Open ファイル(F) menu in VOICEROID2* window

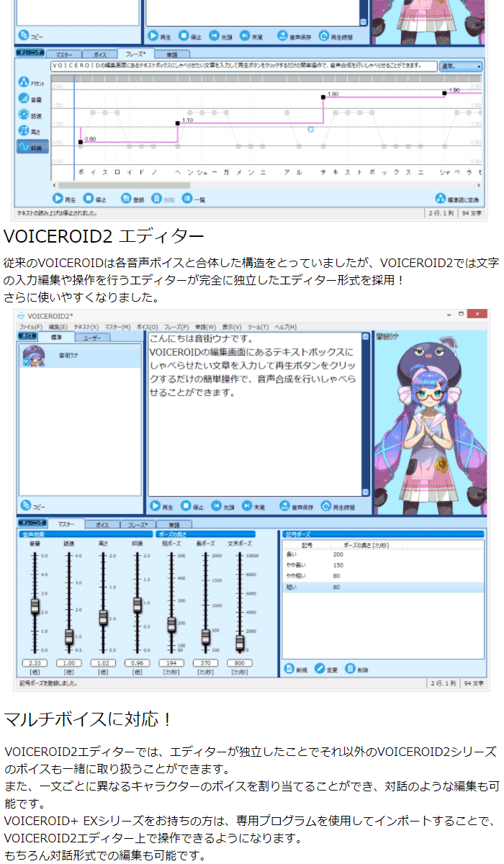[x=32, y=327]
